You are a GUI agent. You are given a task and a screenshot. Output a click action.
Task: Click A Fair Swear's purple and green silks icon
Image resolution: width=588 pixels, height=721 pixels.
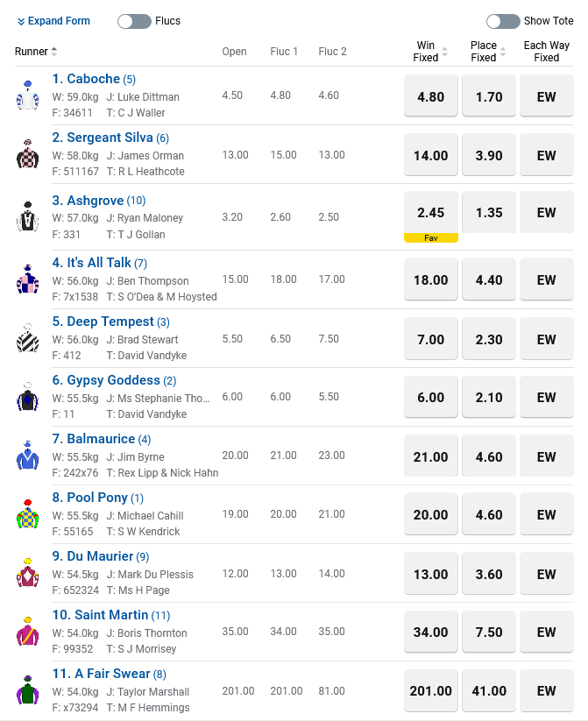pos(27,690)
